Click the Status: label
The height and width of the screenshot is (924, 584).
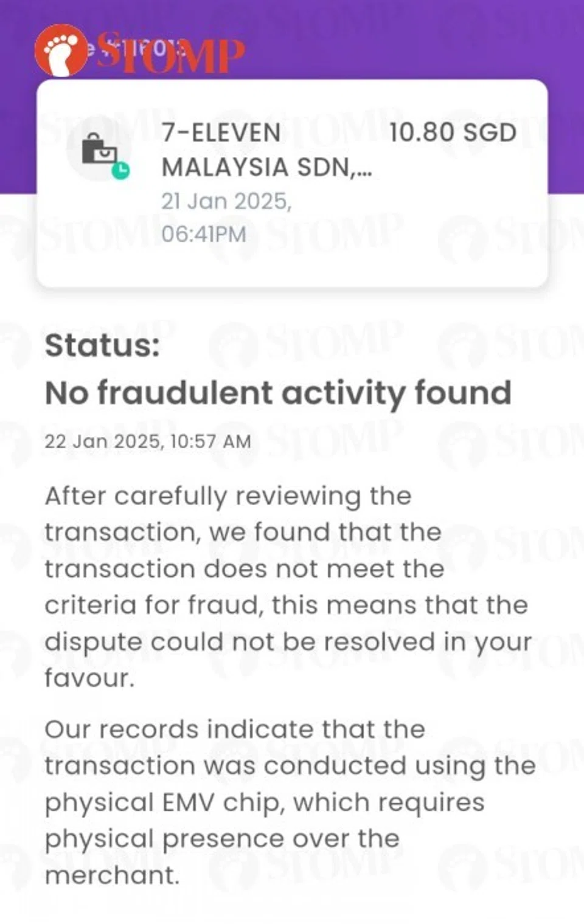102,346
